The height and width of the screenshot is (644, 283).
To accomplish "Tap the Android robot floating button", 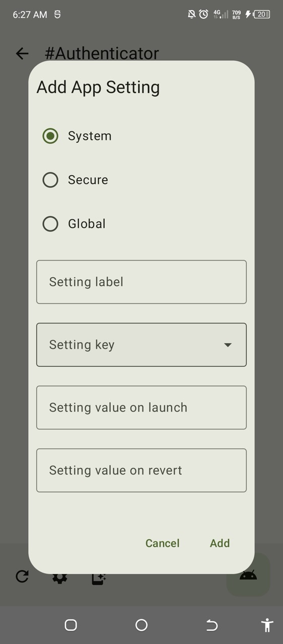I will [x=248, y=575].
